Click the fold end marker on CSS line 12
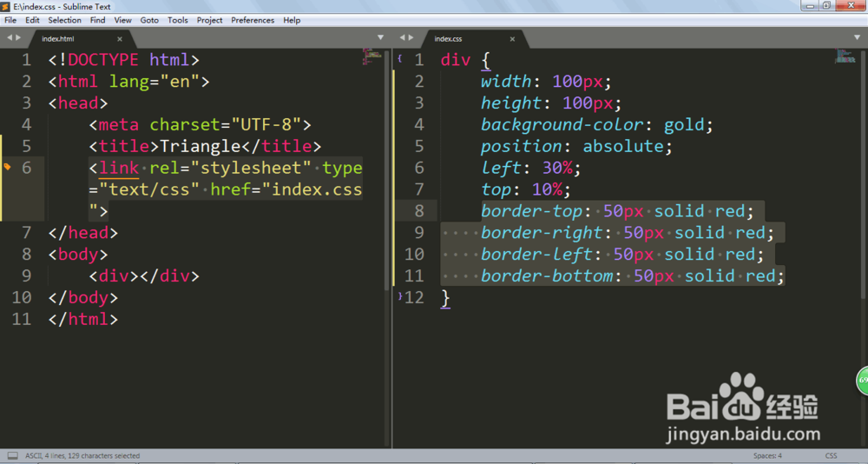868x464 pixels. coord(400,296)
